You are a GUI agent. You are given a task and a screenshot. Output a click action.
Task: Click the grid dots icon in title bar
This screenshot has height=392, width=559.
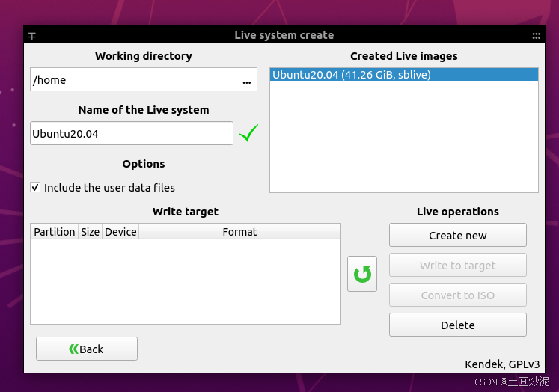coord(537,36)
